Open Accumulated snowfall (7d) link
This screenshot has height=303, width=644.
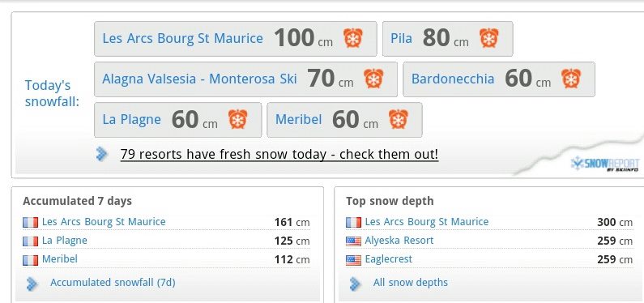[x=113, y=283]
